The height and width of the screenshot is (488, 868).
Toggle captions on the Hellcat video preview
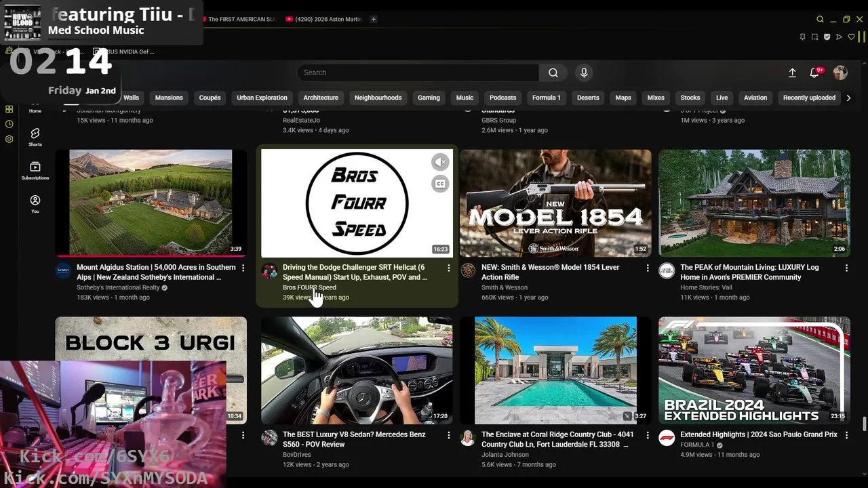pos(440,184)
